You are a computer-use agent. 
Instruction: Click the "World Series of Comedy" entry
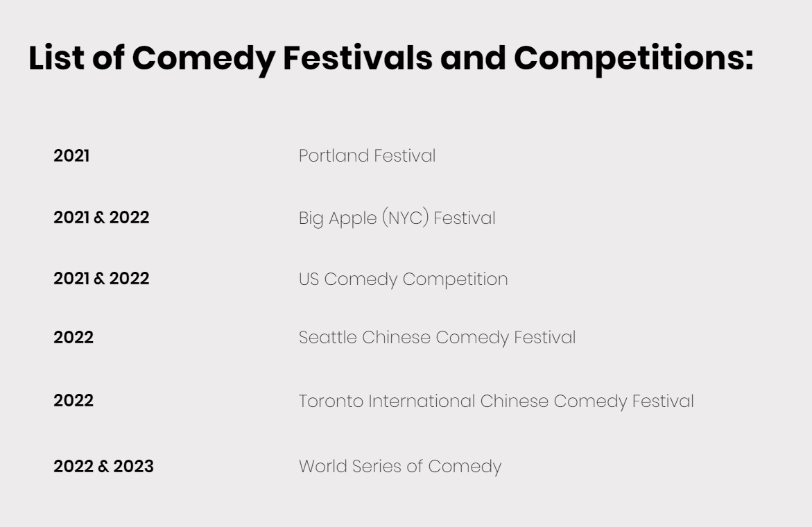coord(399,467)
